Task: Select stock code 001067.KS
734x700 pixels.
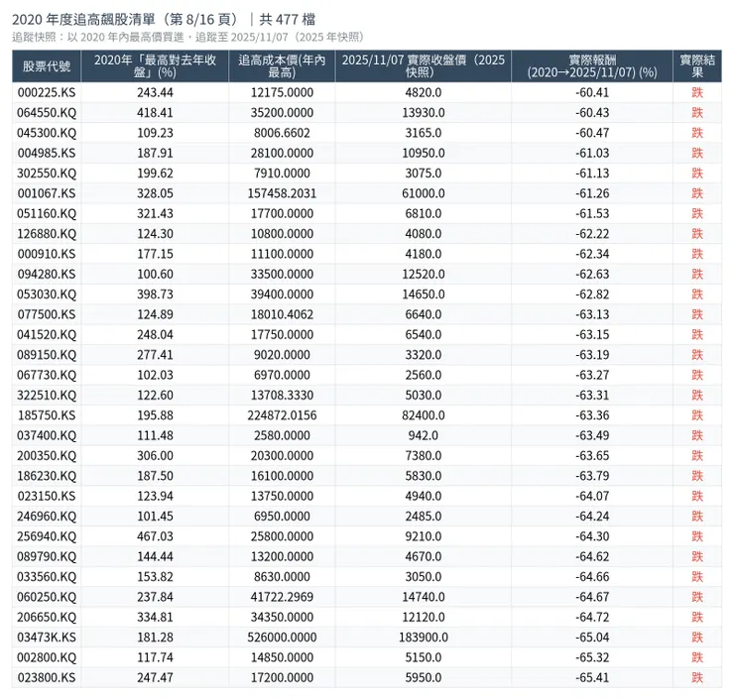Action: coord(47,193)
